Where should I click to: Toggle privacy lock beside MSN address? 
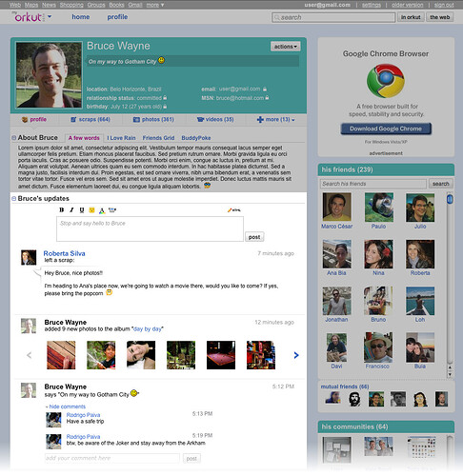click(x=267, y=98)
